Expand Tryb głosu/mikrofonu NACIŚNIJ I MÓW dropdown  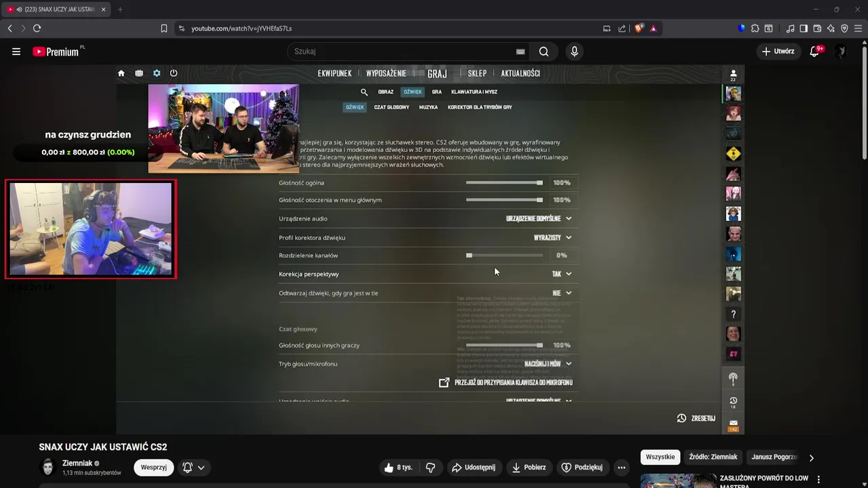[x=548, y=364]
